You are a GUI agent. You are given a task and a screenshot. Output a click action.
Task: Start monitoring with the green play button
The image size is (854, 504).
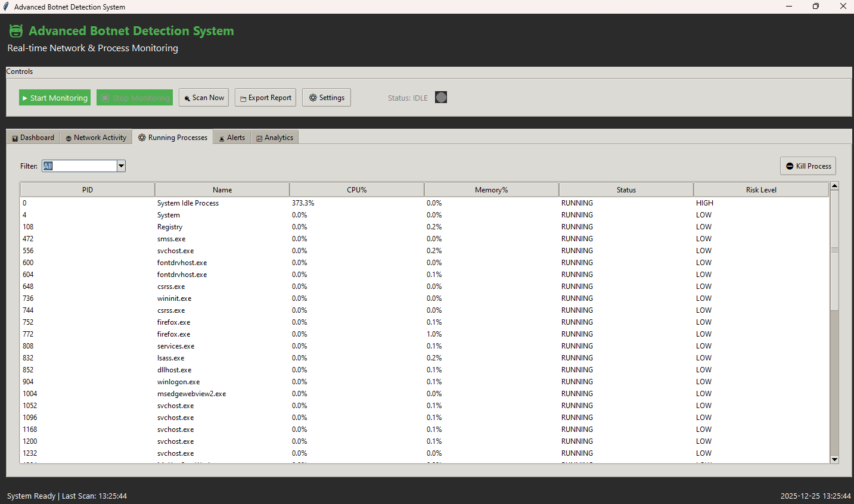pyautogui.click(x=55, y=98)
